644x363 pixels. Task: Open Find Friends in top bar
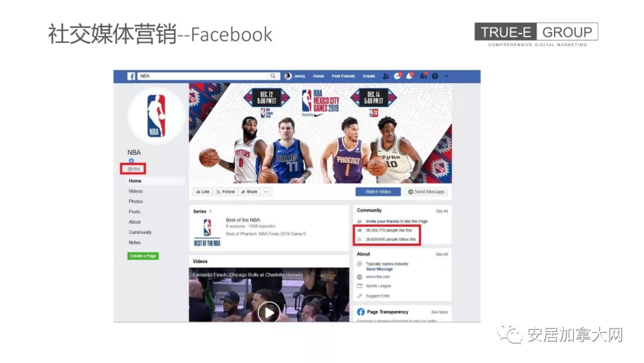pos(343,76)
